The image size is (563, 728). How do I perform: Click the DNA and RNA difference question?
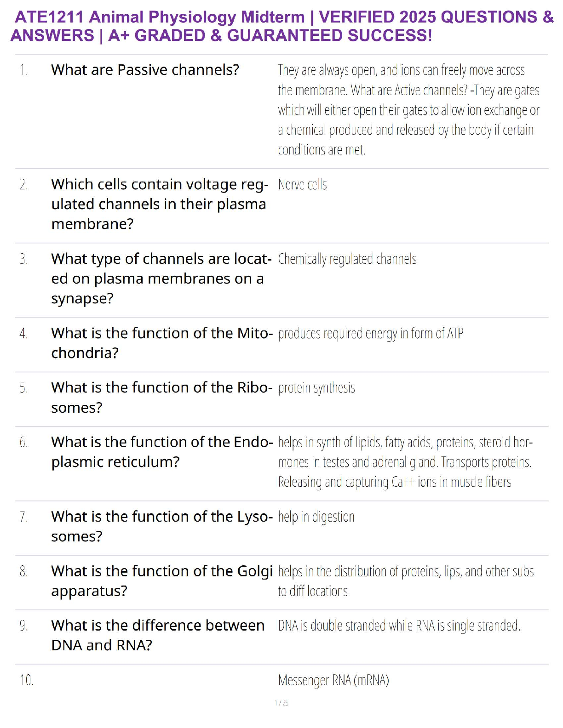(x=158, y=635)
